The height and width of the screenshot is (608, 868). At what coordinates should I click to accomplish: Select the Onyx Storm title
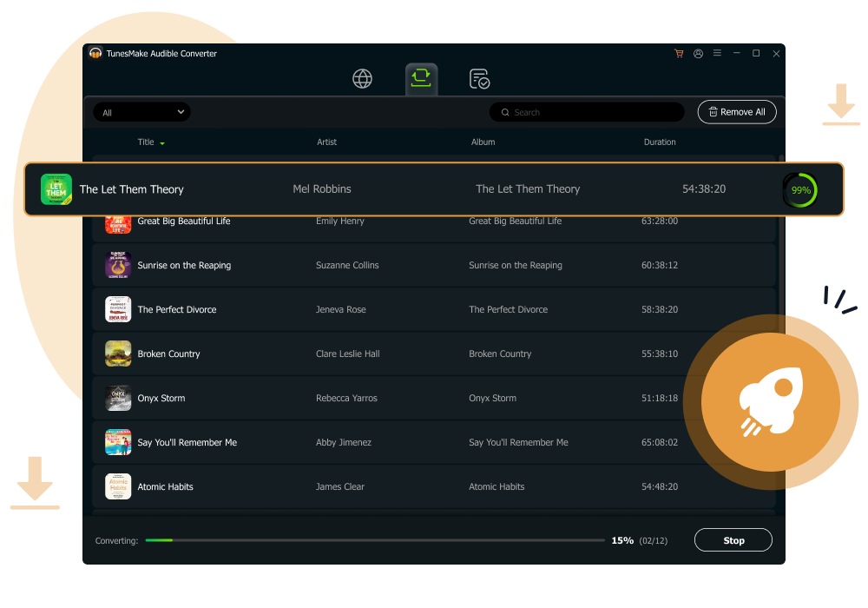click(x=161, y=398)
